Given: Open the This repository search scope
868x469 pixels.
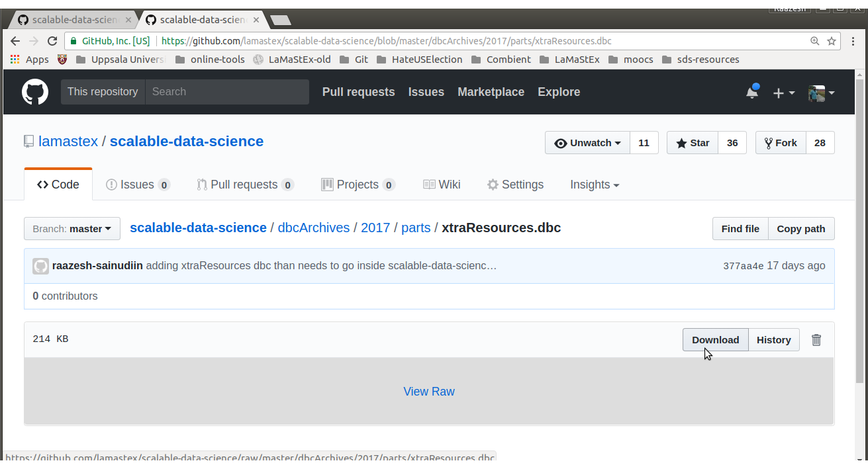Looking at the screenshot, I should pos(103,92).
